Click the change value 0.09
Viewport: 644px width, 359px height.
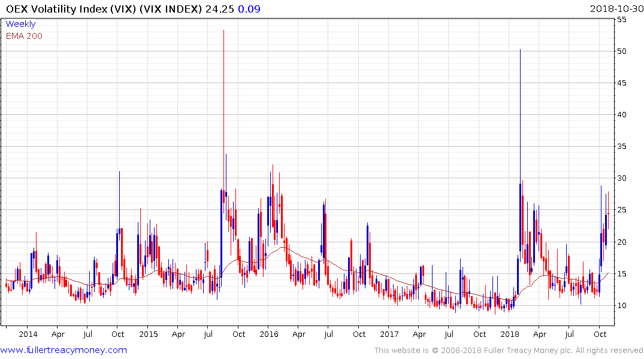[x=249, y=9]
